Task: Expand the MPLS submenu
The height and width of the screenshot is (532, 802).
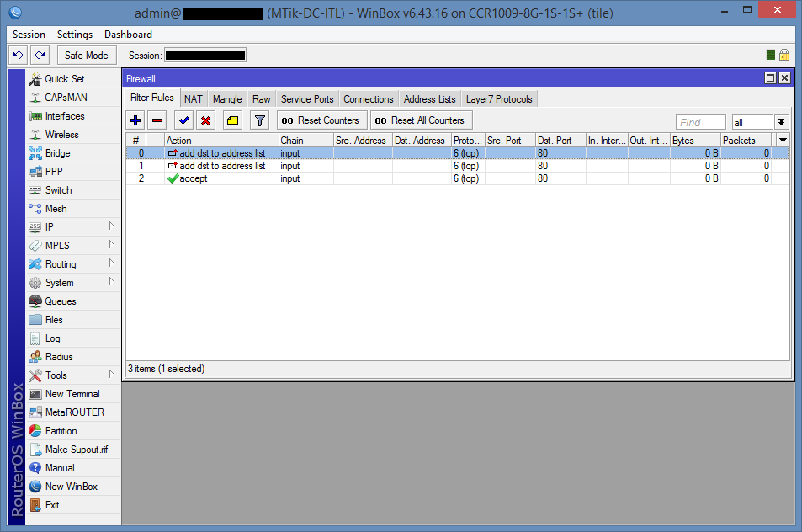Action: 73,246
